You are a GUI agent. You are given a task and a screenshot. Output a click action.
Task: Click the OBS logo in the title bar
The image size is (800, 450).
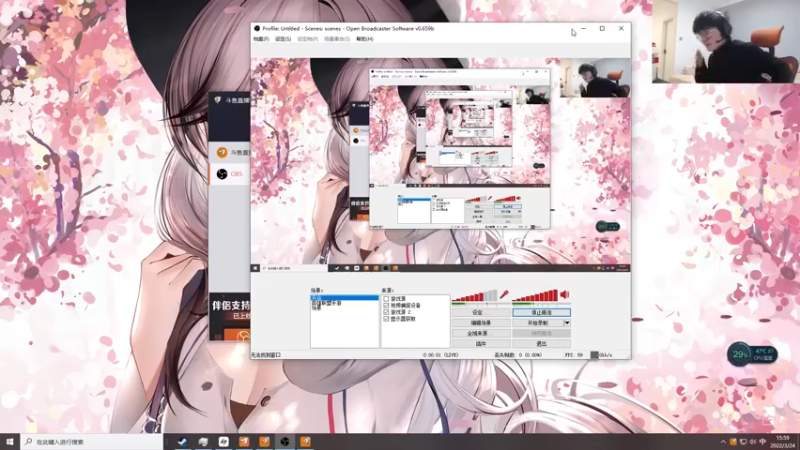[x=257, y=29]
